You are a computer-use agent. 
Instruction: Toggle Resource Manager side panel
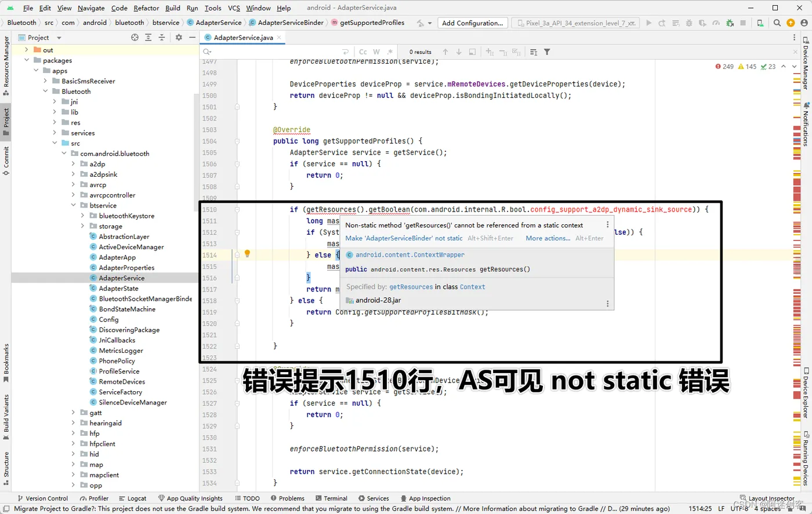pos(6,66)
